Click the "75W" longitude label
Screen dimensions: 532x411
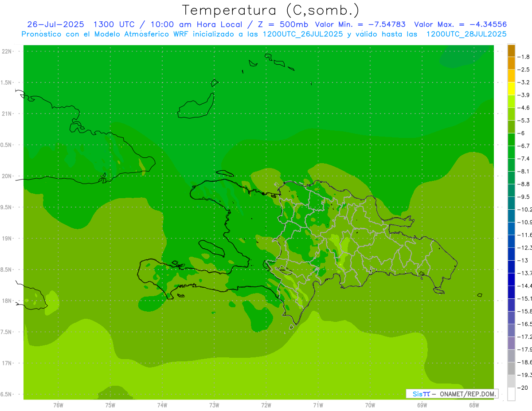(110, 405)
